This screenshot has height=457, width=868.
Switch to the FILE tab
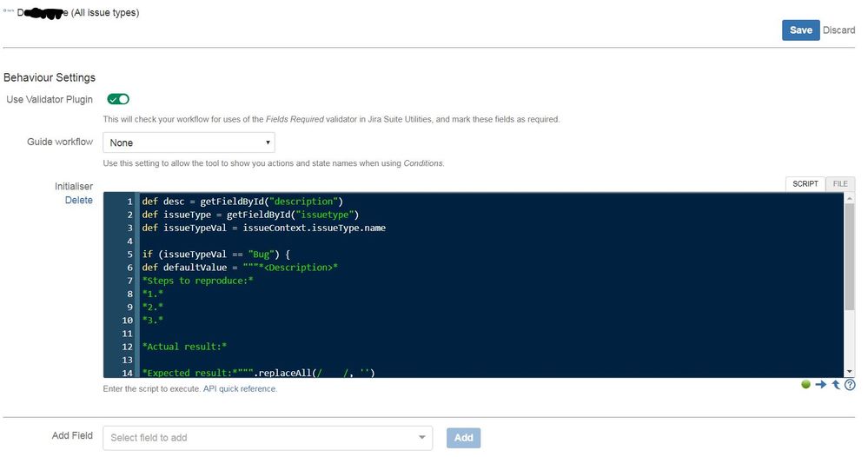840,183
